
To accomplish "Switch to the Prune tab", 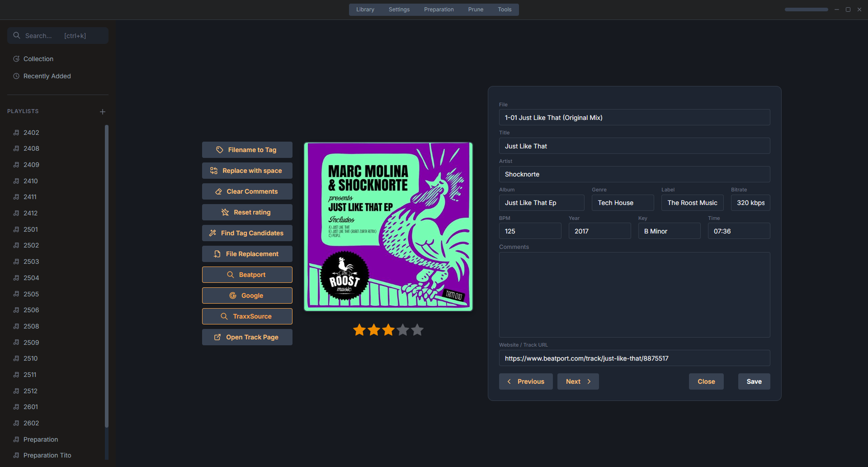I will (x=475, y=9).
